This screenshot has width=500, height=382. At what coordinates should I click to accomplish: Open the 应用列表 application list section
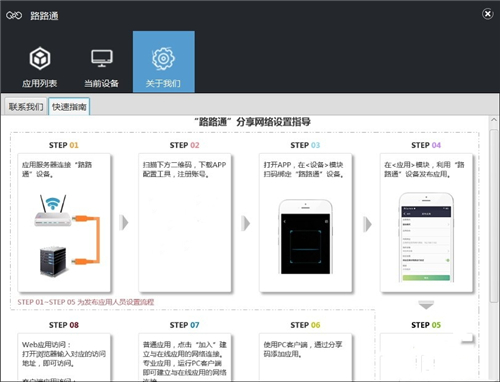click(40, 67)
